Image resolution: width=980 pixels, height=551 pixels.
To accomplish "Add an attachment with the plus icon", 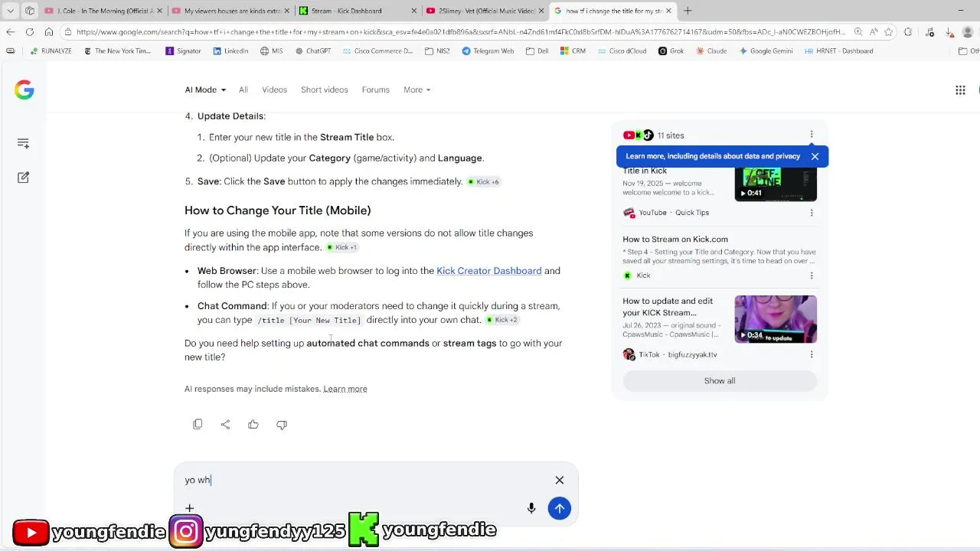I will (x=189, y=508).
